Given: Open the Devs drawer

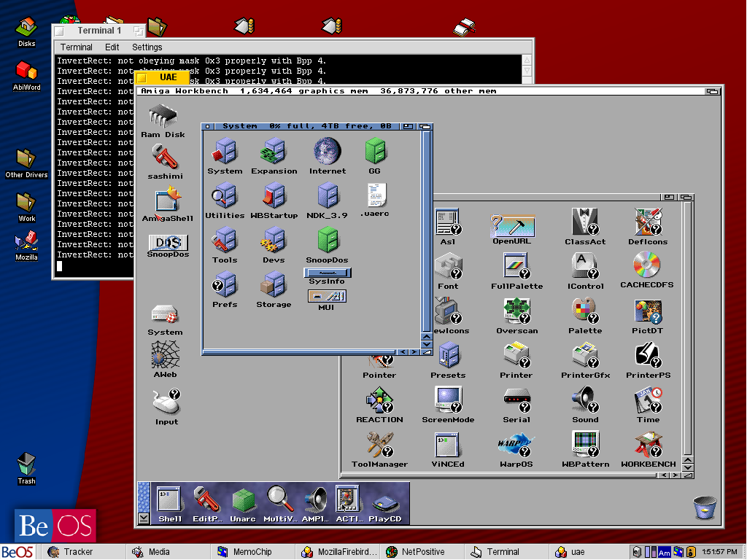Looking at the screenshot, I should (x=274, y=240).
